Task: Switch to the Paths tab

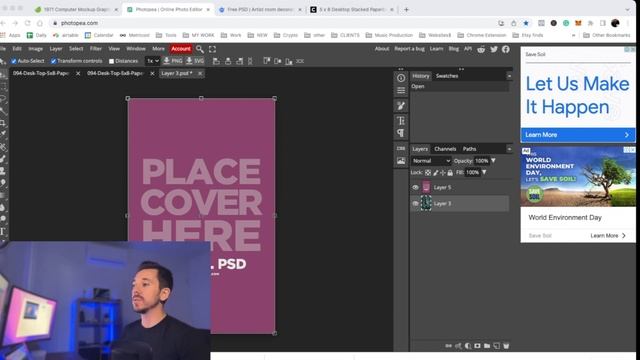Action: pyautogui.click(x=469, y=149)
